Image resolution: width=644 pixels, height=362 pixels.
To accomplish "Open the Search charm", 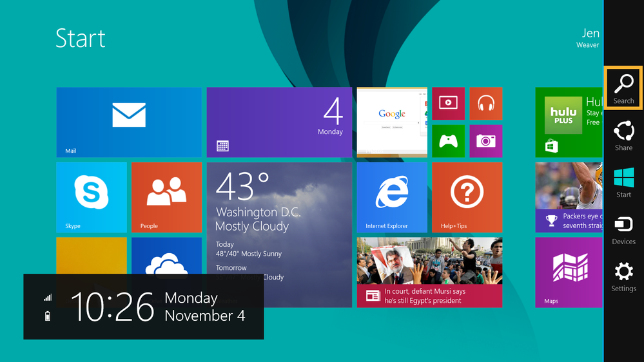I will 623,88.
